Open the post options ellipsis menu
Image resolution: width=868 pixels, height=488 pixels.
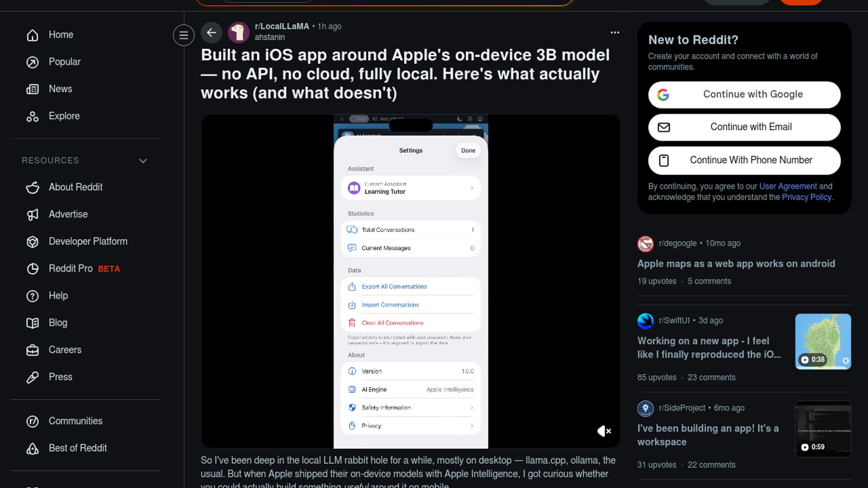(615, 33)
